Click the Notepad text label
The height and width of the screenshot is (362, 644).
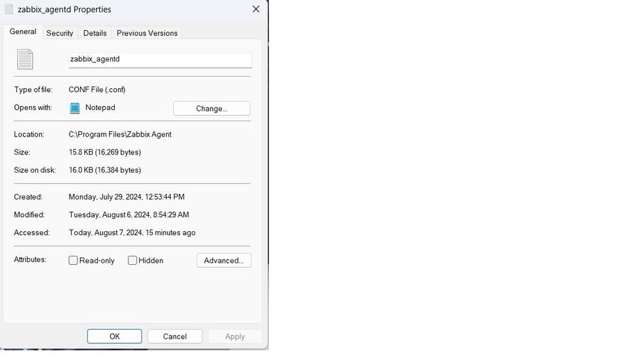(x=100, y=108)
